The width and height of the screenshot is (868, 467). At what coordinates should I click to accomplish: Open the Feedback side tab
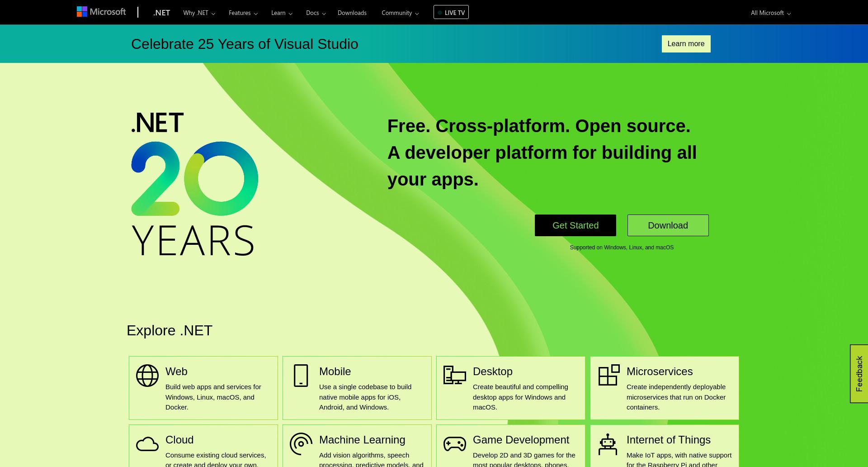(859, 374)
